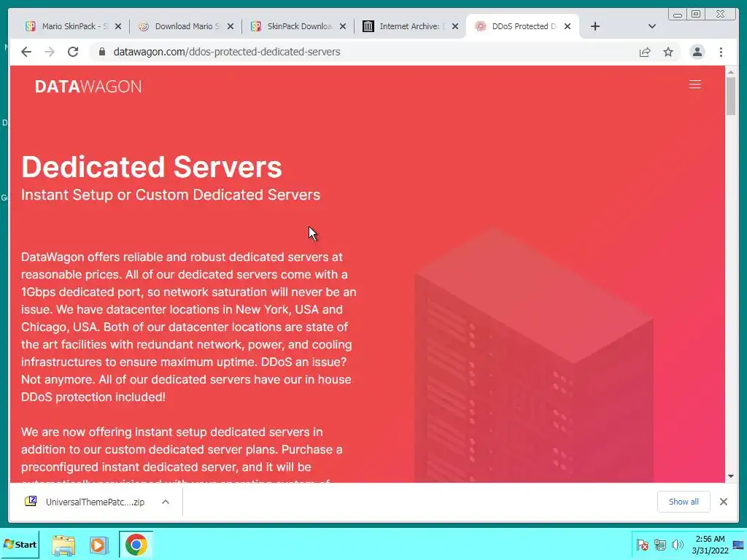Screen dimensions: 747x560
Task: Click the scrollbar down arrow
Action: pyautogui.click(x=731, y=476)
